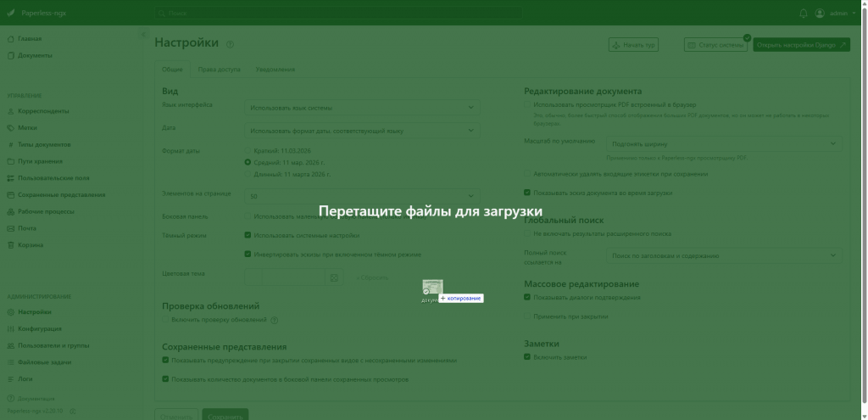Click the icon for Пользовательские поля
This screenshot has height=420, width=868.
pyautogui.click(x=10, y=178)
